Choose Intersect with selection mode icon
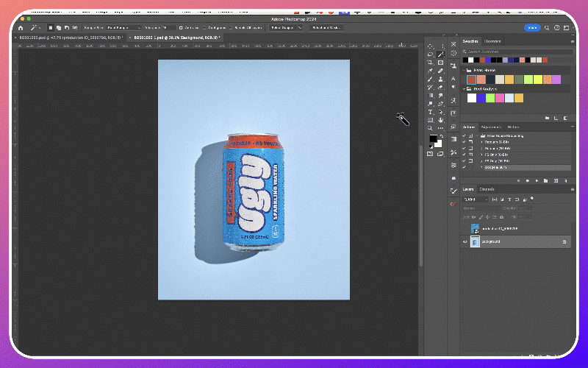588x368 pixels. coord(75,28)
